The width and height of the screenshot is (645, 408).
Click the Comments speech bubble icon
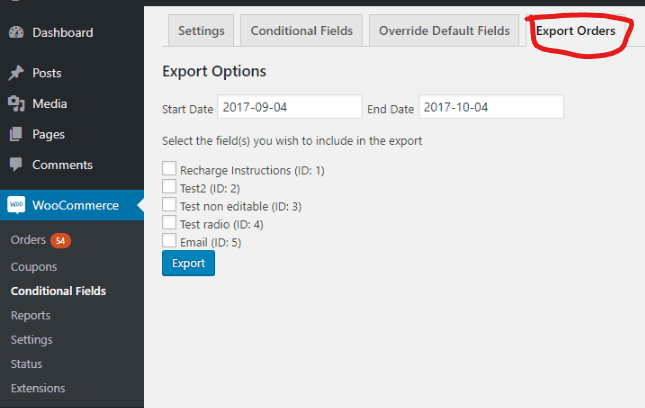pyautogui.click(x=16, y=164)
